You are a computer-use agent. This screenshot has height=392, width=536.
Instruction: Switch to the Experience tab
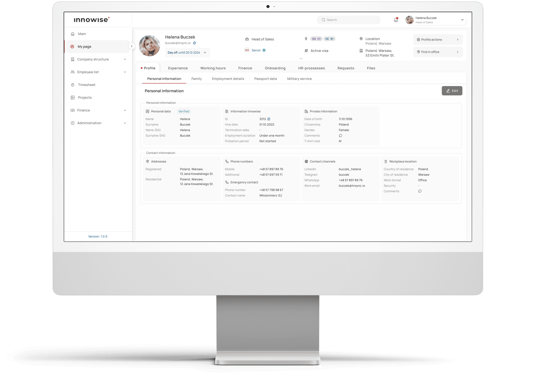[178, 68]
